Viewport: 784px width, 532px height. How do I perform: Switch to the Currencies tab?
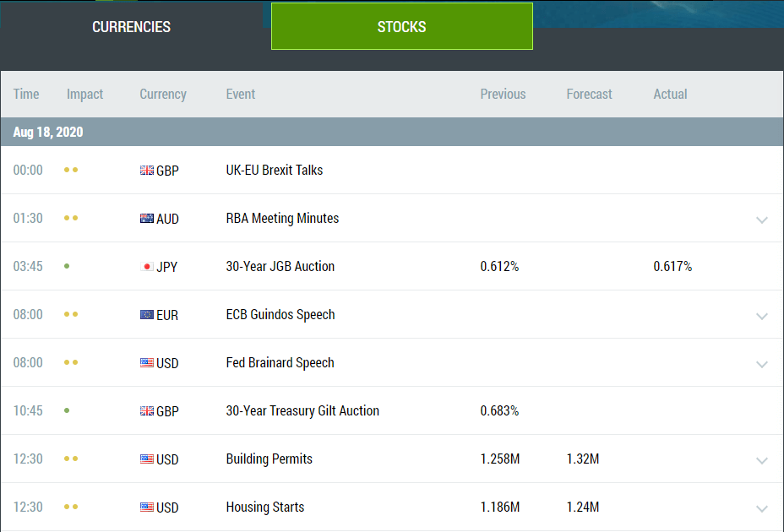131,27
